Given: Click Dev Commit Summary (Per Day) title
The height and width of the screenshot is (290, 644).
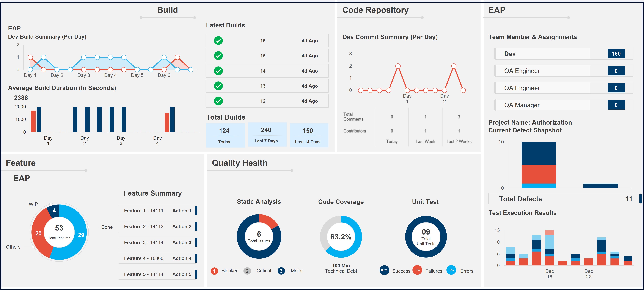Looking at the screenshot, I should (390, 37).
